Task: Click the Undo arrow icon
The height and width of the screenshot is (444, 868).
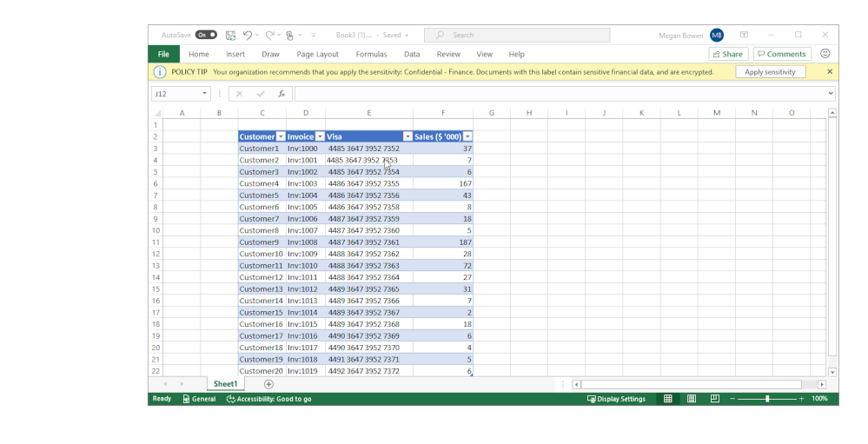Action: 248,35
